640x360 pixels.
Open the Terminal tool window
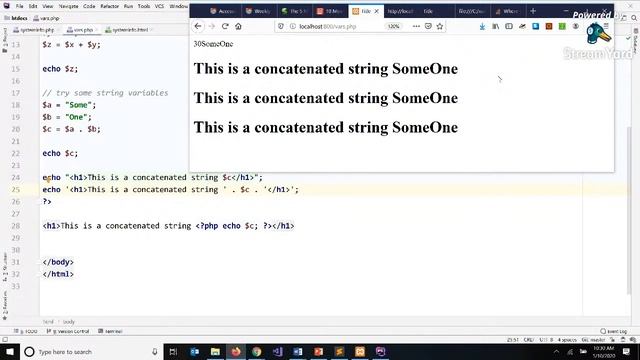pyautogui.click(x=111, y=331)
